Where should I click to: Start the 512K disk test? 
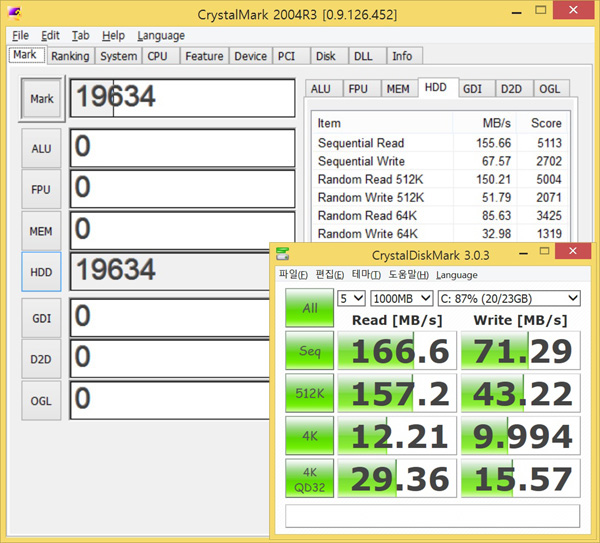click(310, 393)
